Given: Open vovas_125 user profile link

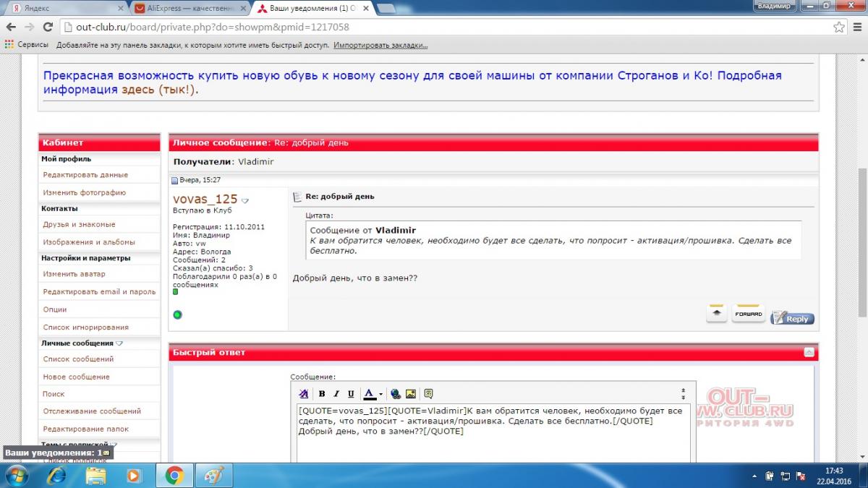Looking at the screenshot, I should pyautogui.click(x=205, y=199).
